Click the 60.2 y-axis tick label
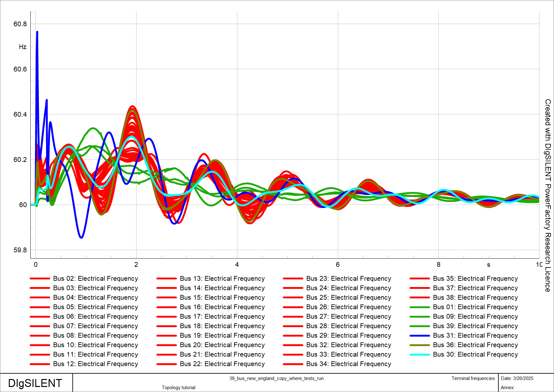Viewport: 554px width, 392px height. [20, 160]
